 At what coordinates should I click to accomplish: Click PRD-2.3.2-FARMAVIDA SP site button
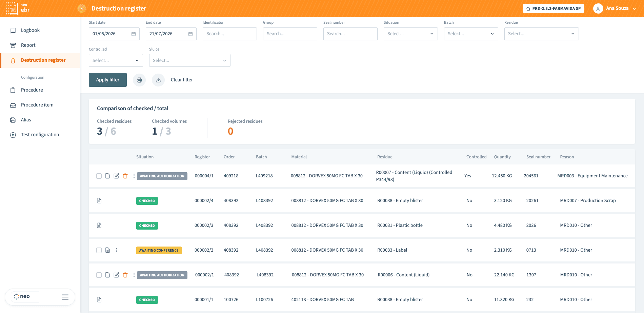click(554, 8)
